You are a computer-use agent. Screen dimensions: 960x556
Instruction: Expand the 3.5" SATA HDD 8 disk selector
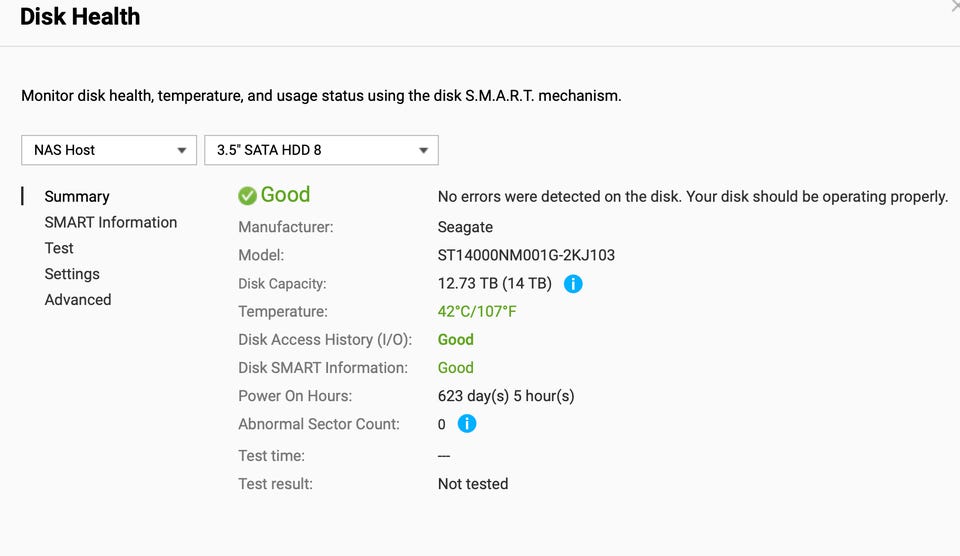tap(321, 150)
